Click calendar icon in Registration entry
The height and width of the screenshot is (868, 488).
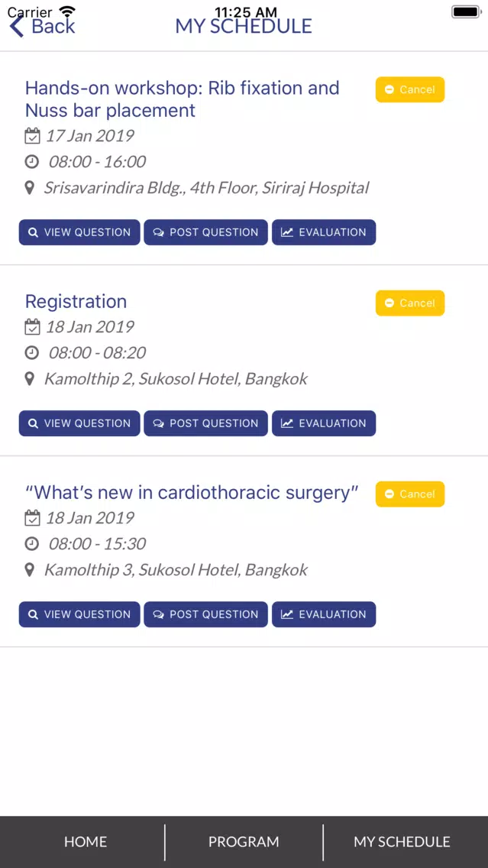(33, 326)
